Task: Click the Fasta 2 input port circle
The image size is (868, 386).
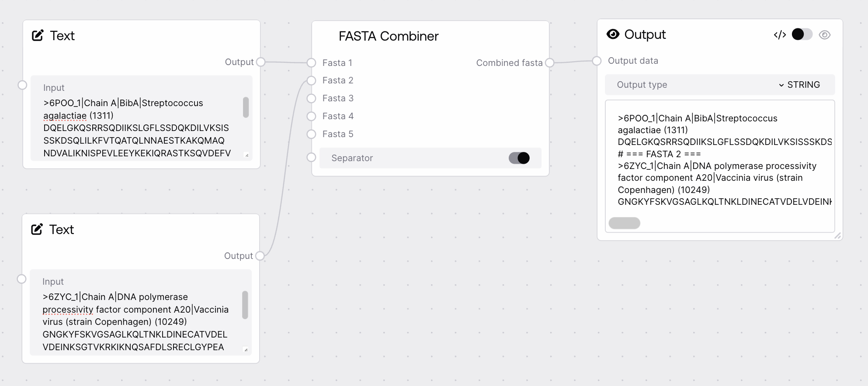Action: pyautogui.click(x=311, y=80)
